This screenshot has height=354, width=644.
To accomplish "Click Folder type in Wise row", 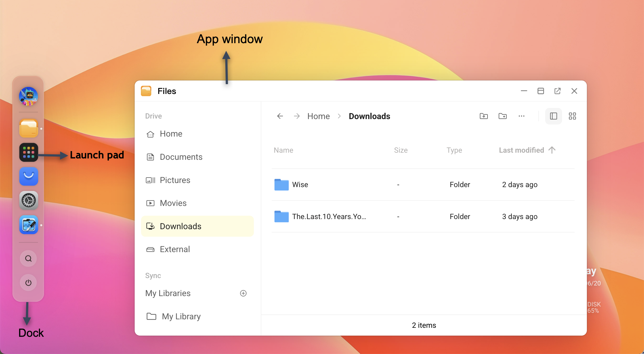I will point(460,185).
